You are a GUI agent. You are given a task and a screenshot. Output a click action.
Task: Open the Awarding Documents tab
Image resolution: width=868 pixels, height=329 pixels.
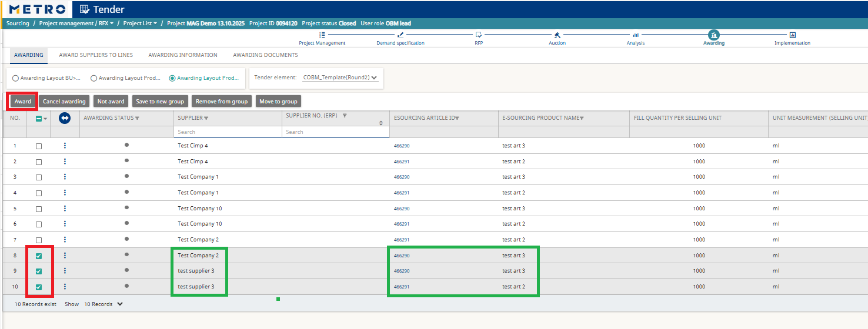click(265, 55)
